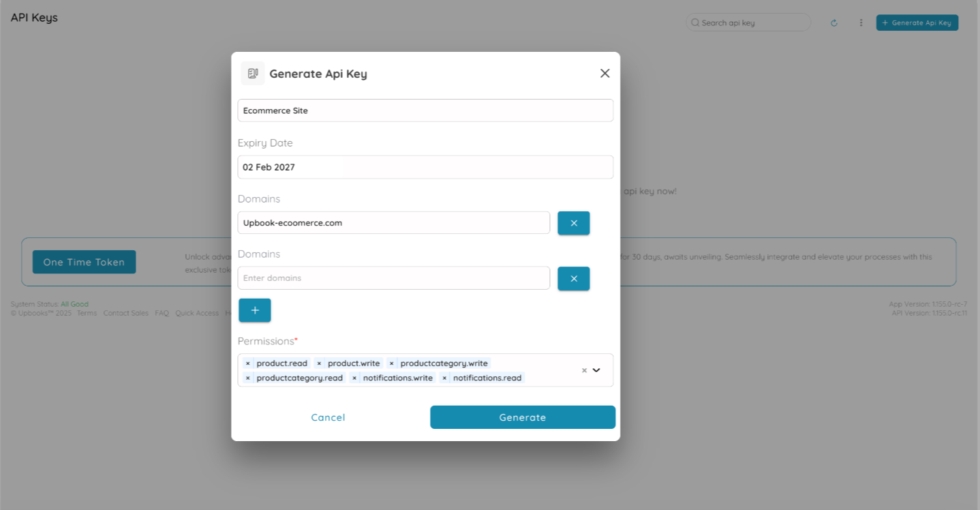Open the three-dot more options menu
Screen dimensions: 980x510
[861, 22]
